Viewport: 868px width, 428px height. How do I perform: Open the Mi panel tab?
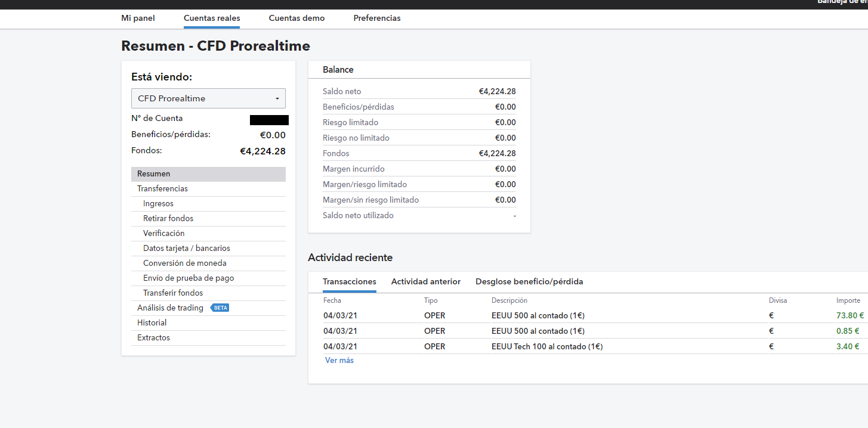pos(138,18)
